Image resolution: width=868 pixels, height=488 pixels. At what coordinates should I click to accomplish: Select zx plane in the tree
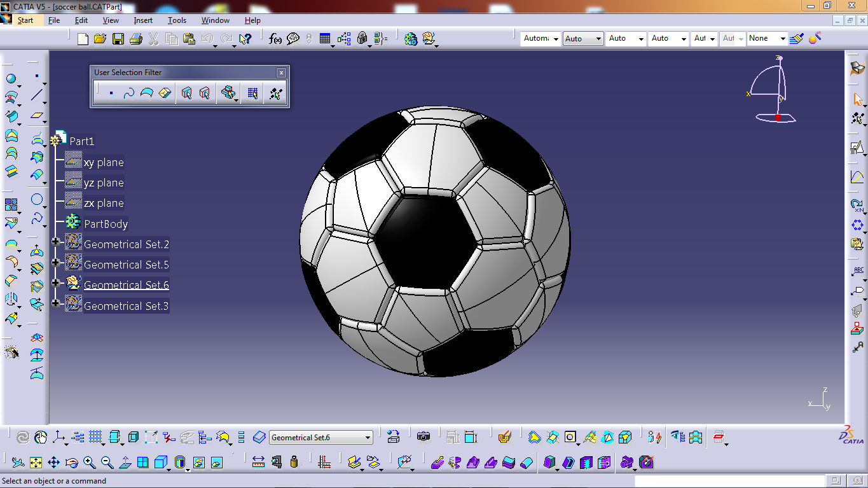coord(104,204)
